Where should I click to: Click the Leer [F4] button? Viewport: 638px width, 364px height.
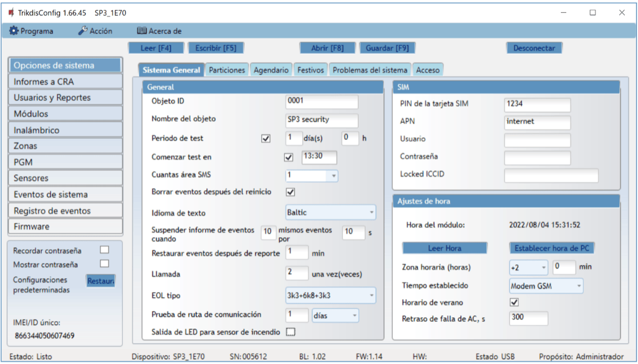click(x=156, y=48)
